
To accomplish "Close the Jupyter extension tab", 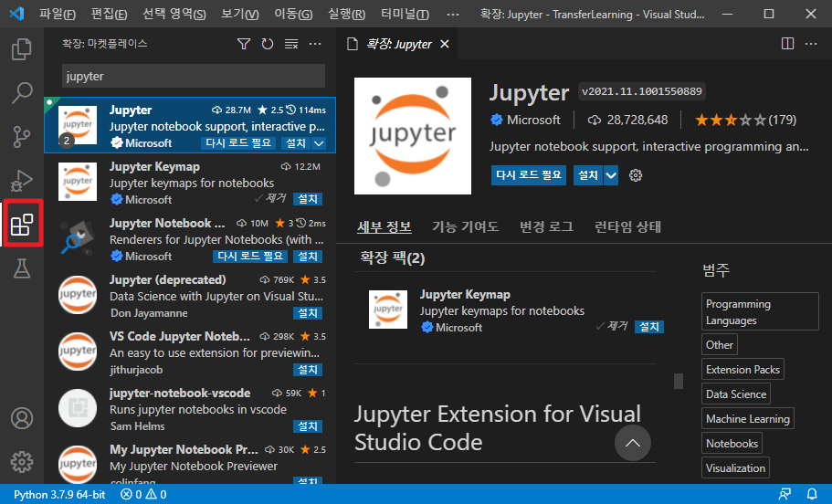I will tap(445, 44).
